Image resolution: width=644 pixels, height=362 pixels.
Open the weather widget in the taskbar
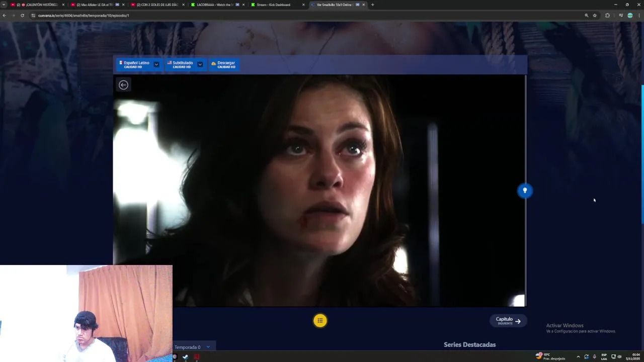pyautogui.click(x=550, y=356)
